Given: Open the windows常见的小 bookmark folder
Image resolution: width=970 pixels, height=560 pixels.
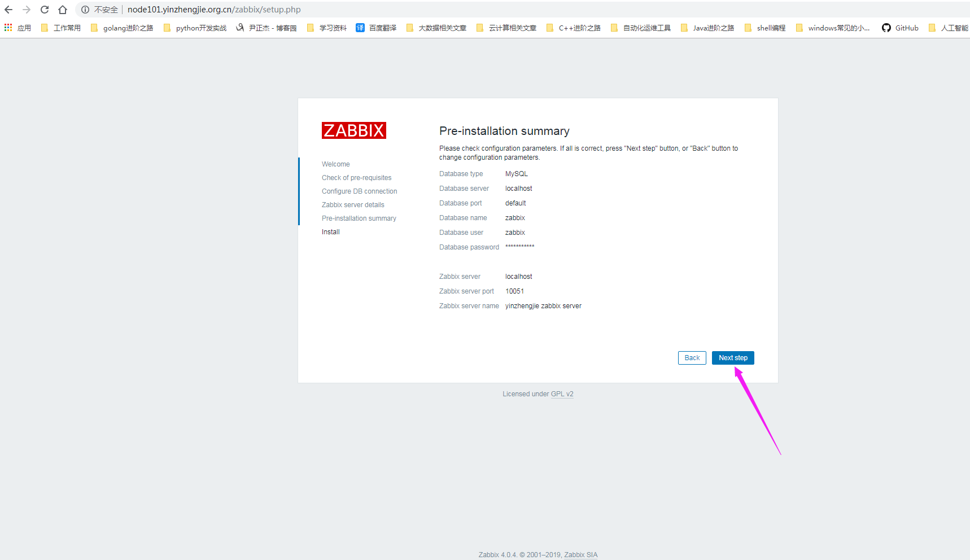Looking at the screenshot, I should point(833,28).
